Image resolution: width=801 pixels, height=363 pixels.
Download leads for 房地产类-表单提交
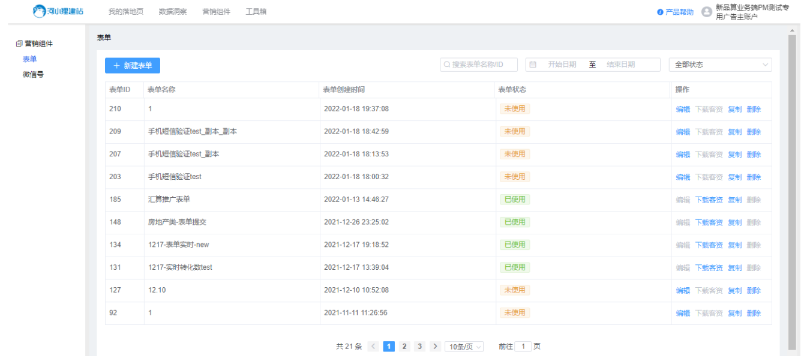(x=709, y=222)
